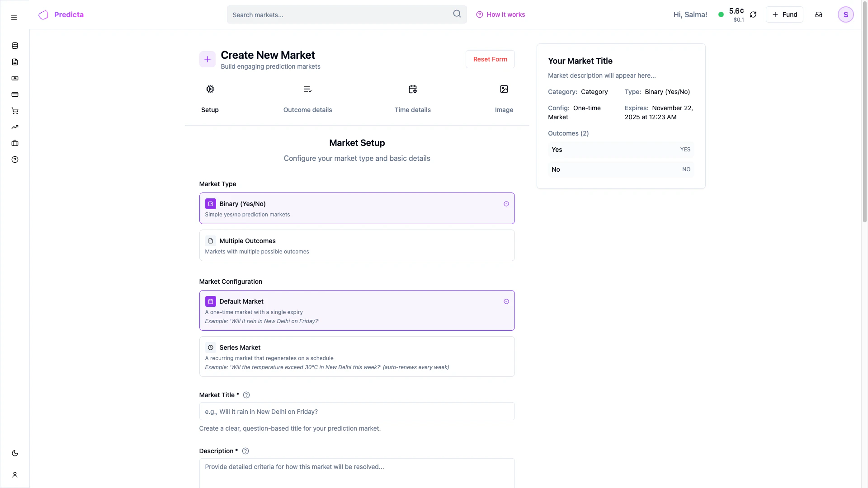This screenshot has width=868, height=488.
Task: Refresh the wallet balance
Action: [x=753, y=14]
